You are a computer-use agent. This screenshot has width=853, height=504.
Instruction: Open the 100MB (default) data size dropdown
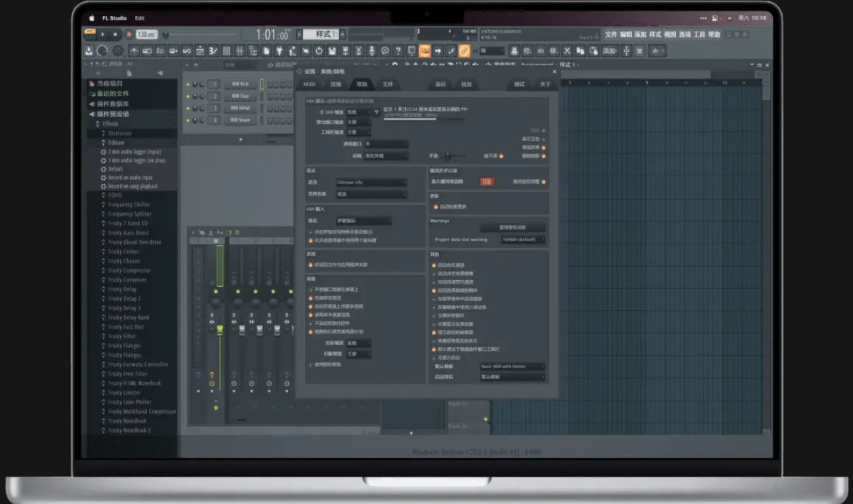(x=522, y=239)
